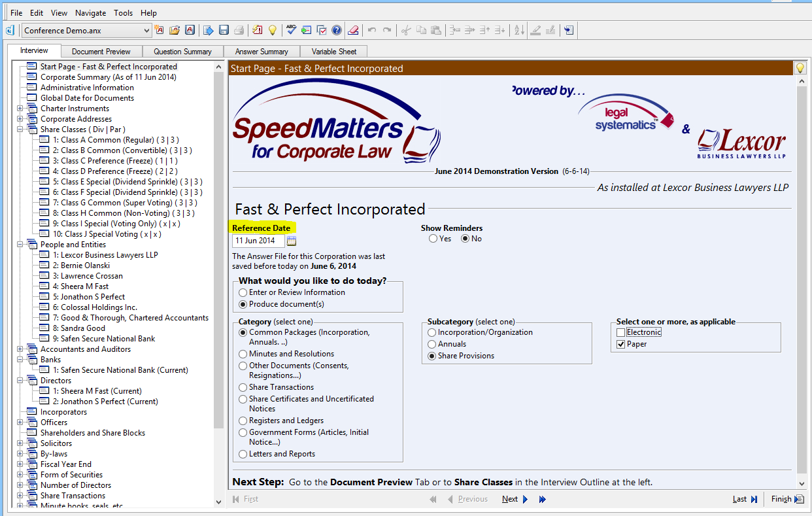The width and height of the screenshot is (812, 516).
Task: Switch to Document Preview tab
Action: click(x=101, y=51)
